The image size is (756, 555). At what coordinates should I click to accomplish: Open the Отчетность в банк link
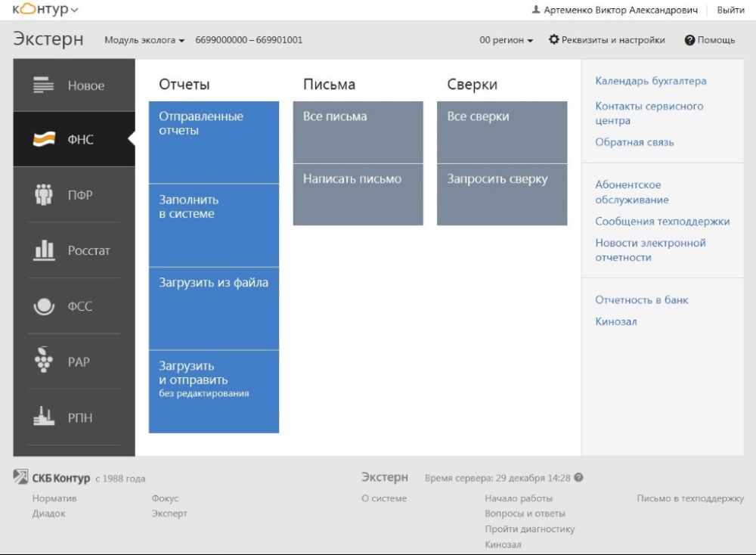[x=641, y=300]
